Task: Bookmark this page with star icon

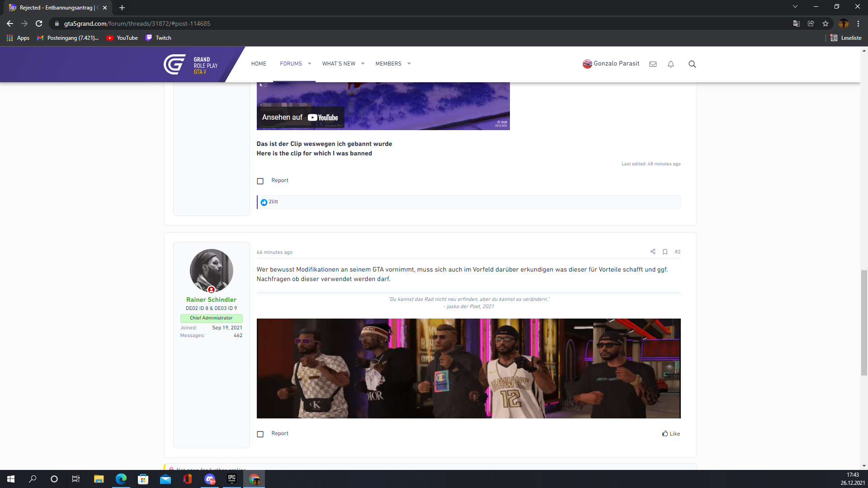Action: 826,23
